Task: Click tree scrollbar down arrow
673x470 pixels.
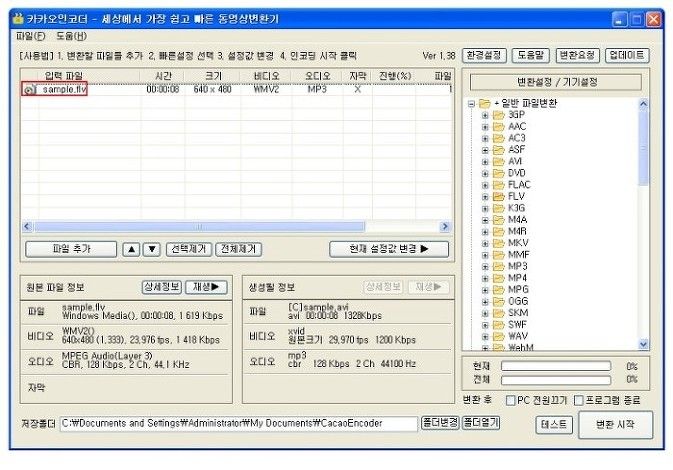Action: coord(643,344)
